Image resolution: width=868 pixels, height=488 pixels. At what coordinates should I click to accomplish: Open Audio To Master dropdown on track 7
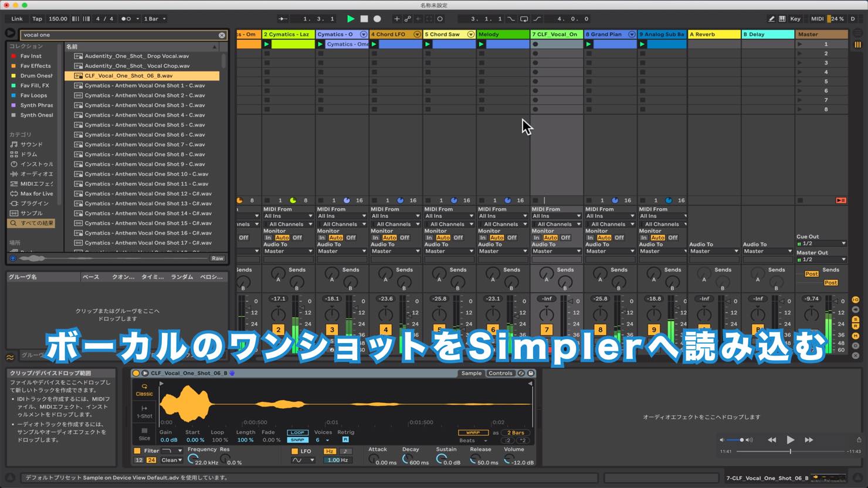(x=556, y=251)
